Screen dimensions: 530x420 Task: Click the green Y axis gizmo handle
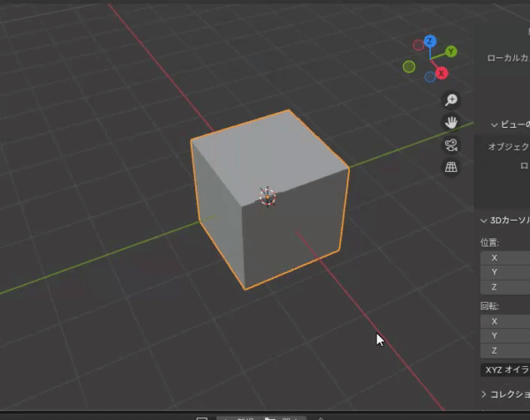[x=450, y=51]
